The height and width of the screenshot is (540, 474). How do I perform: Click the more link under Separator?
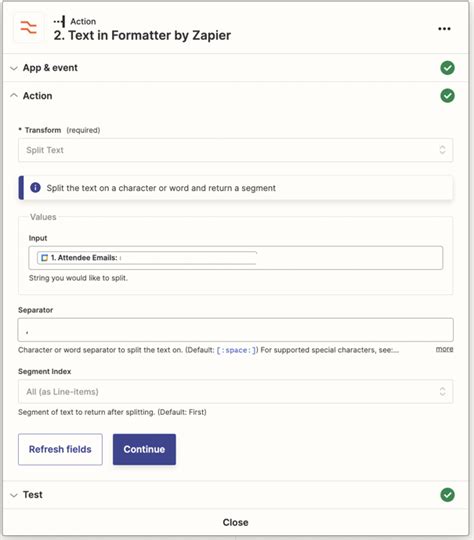coord(444,349)
